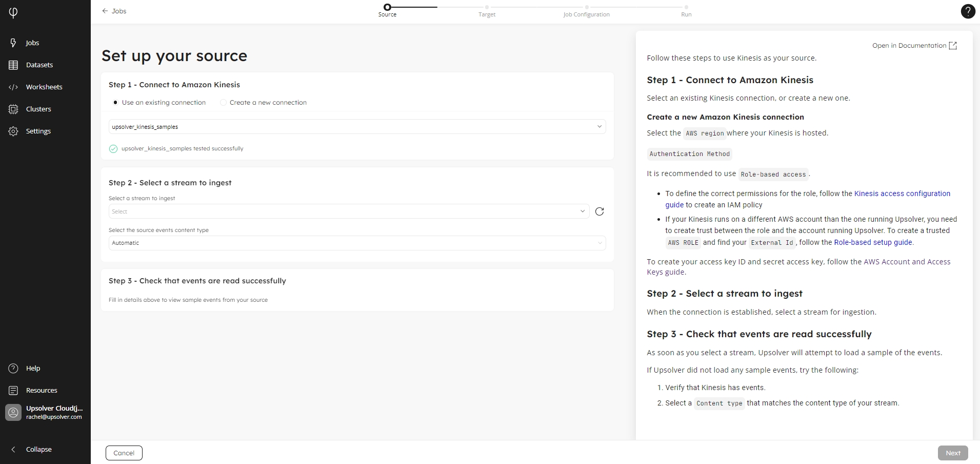Click the Cancel button

point(124,453)
